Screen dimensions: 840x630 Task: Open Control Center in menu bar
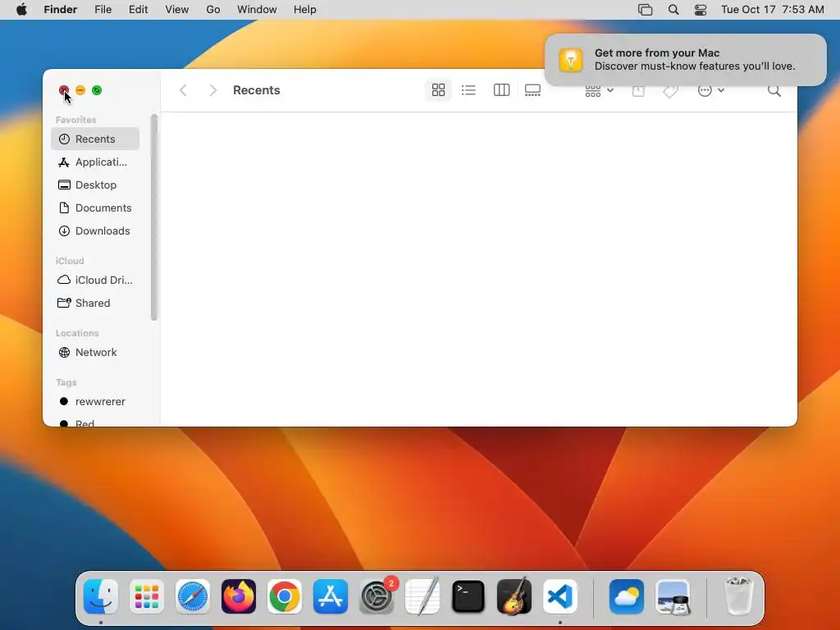point(701,10)
